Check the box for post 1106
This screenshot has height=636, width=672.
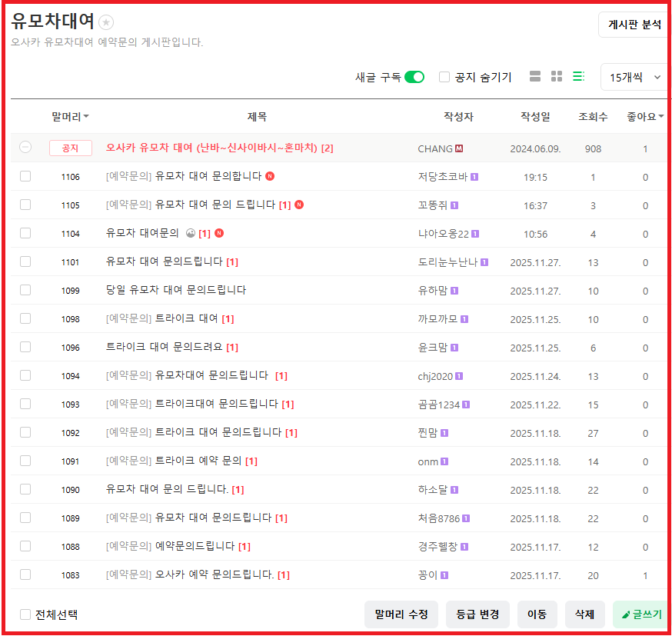25,176
